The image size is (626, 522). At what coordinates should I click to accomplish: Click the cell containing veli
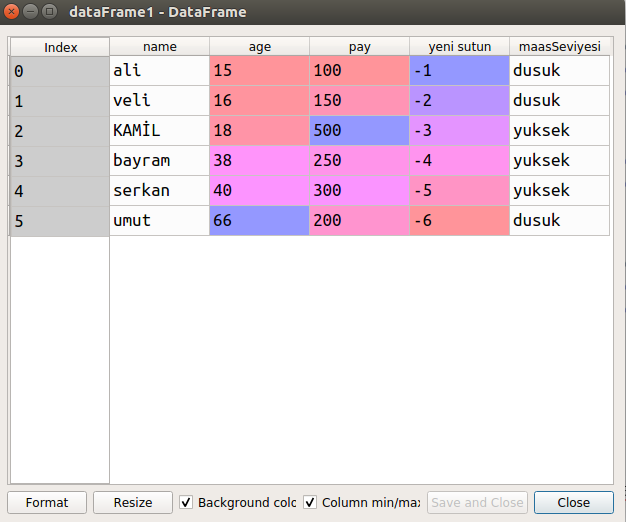(160, 101)
